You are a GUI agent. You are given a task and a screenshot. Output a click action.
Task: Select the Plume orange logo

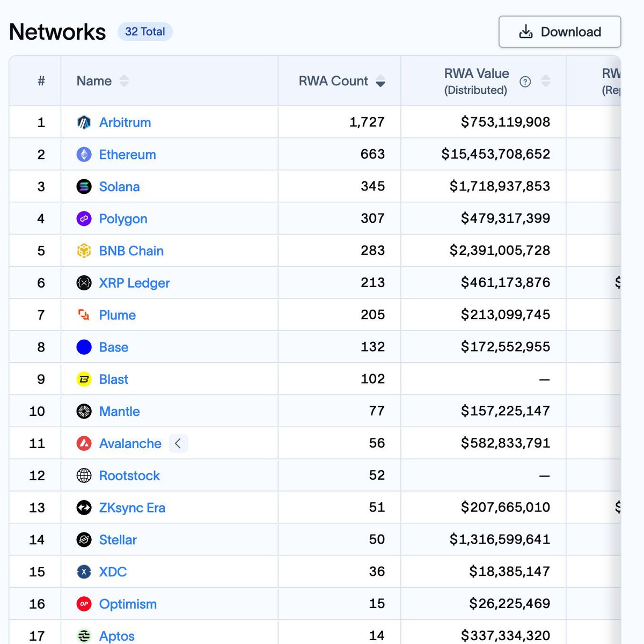pyautogui.click(x=84, y=315)
